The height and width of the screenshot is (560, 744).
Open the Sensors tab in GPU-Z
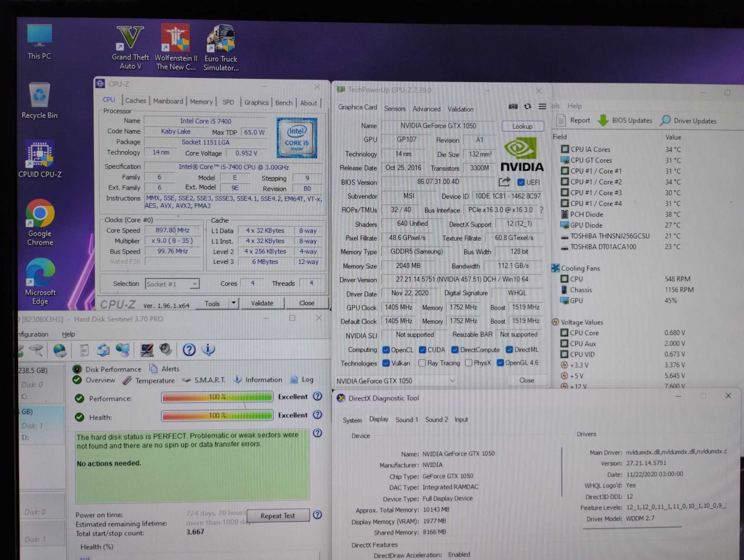pyautogui.click(x=395, y=109)
